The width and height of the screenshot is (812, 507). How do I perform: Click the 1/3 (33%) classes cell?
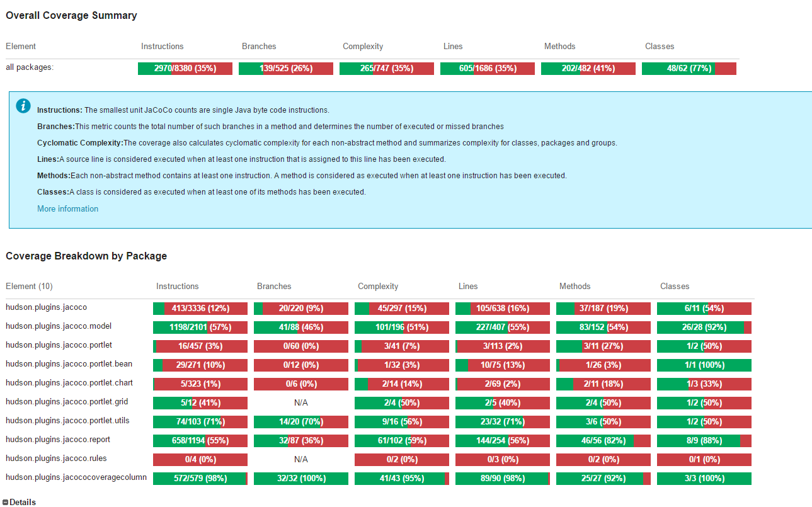click(704, 384)
